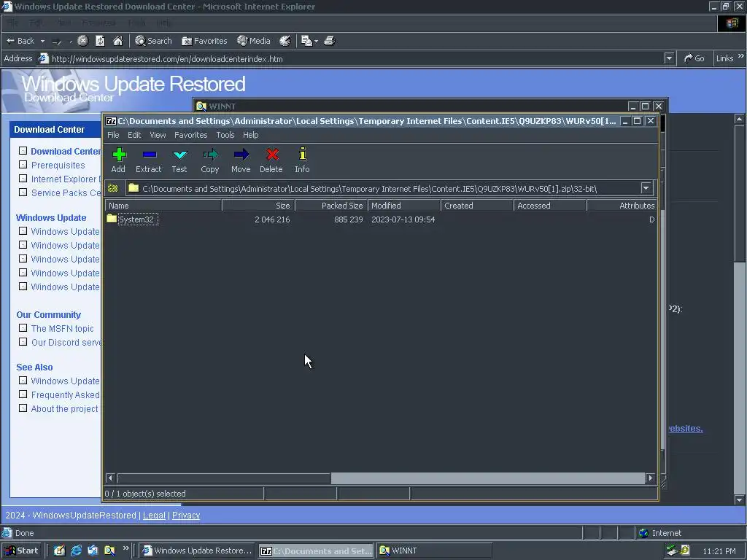Open the Media pane in Internet Explorer
The height and width of the screenshot is (560, 747).
point(254,41)
